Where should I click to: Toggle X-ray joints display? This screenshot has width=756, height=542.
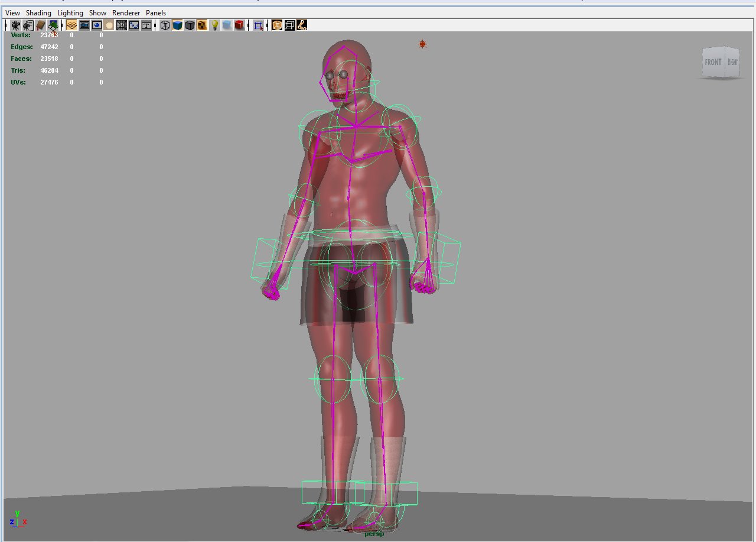[x=301, y=24]
